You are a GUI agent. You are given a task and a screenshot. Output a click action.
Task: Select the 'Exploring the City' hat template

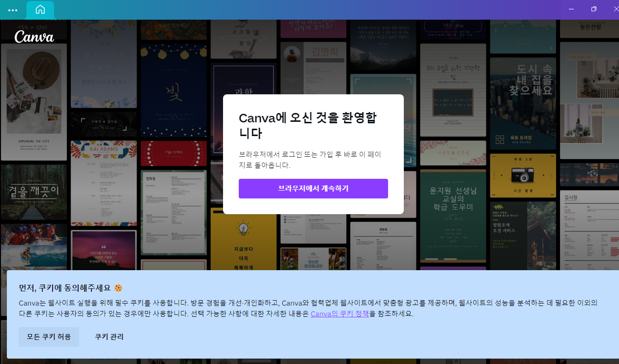(34, 102)
